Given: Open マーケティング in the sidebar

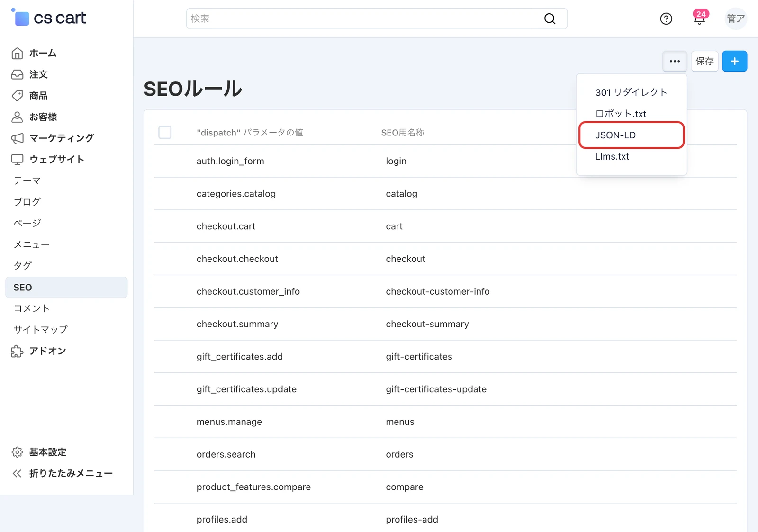Looking at the screenshot, I should coord(62,138).
